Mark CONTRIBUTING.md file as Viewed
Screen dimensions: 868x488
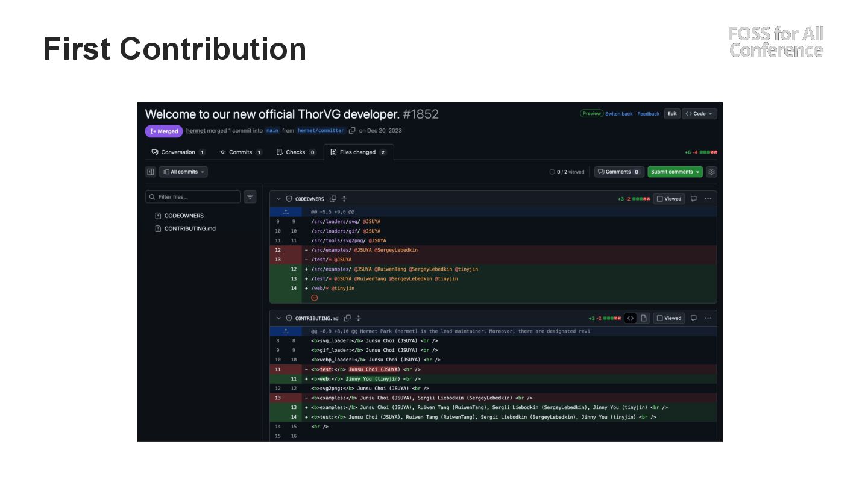[x=669, y=318]
